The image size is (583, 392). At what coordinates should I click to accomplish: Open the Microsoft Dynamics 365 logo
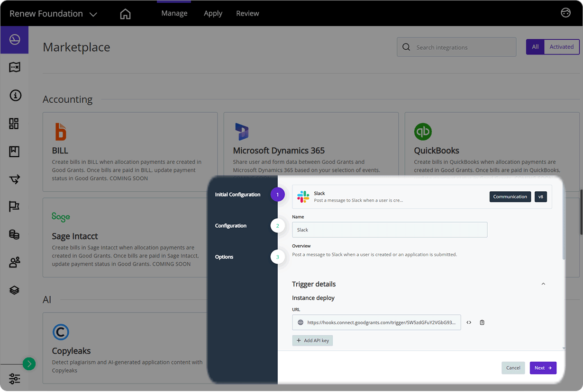pyautogui.click(x=242, y=132)
